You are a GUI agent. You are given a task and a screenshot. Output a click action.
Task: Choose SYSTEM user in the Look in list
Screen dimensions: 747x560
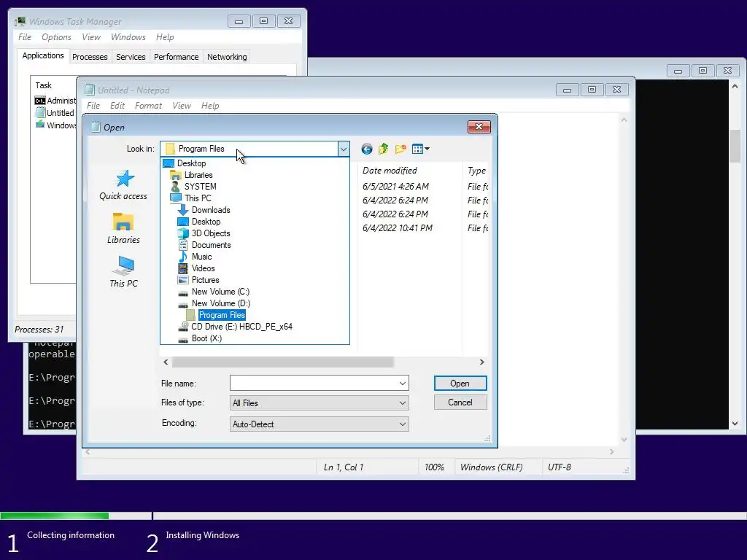200,187
